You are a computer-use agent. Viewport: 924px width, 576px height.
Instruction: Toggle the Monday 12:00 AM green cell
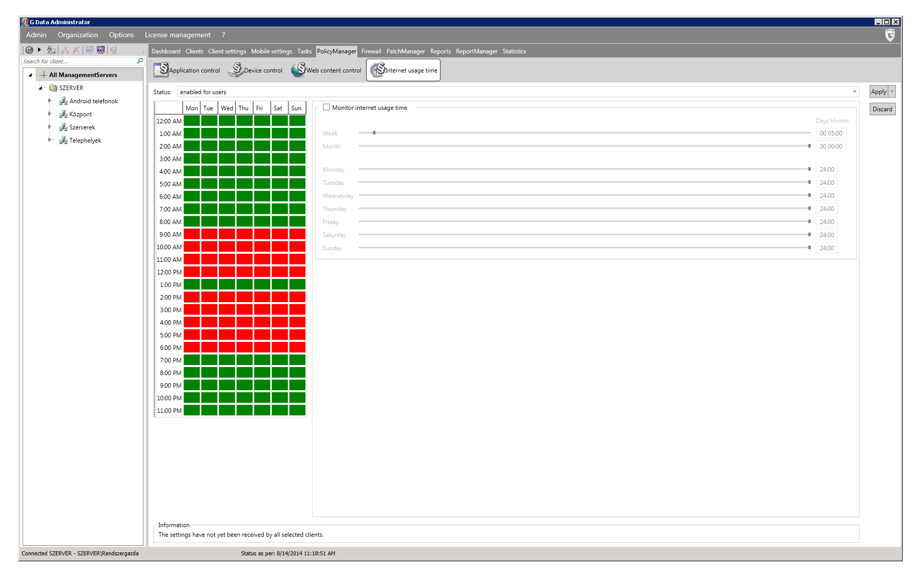(192, 120)
